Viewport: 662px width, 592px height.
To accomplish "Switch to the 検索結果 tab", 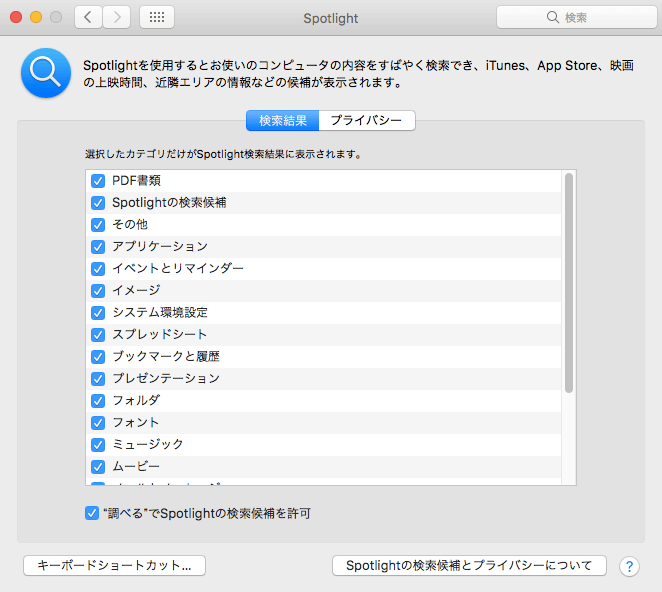I will (282, 121).
